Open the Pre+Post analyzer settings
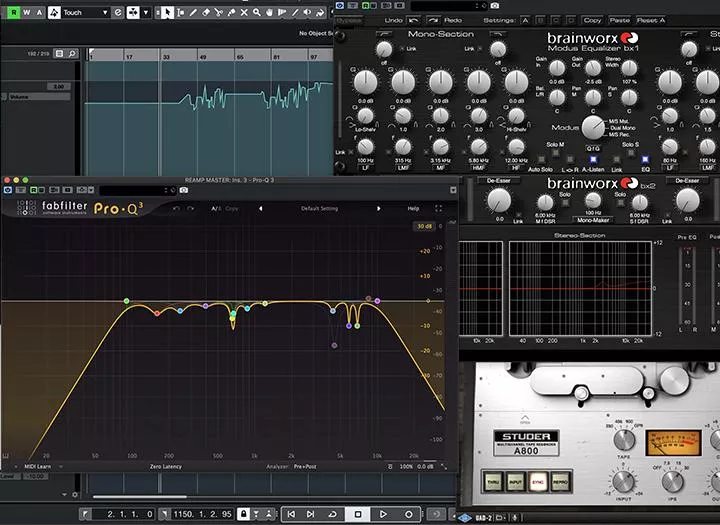Image resolution: width=720 pixels, height=525 pixels. point(305,467)
